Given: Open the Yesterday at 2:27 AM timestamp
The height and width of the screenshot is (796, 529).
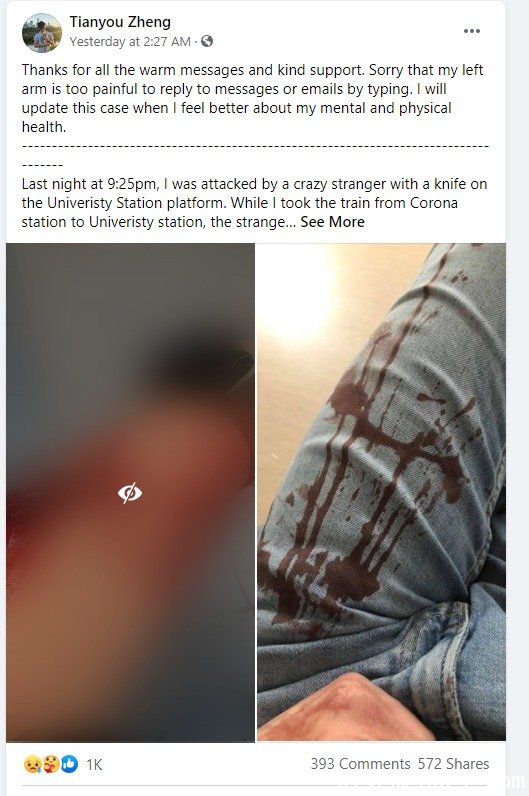Looking at the screenshot, I should [x=130, y=42].
